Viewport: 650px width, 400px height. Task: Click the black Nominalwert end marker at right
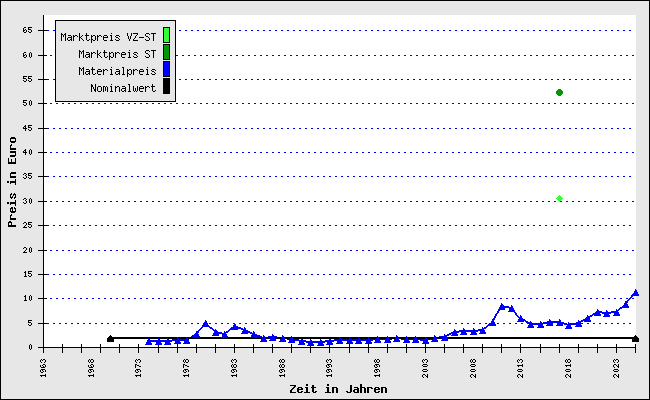635,339
